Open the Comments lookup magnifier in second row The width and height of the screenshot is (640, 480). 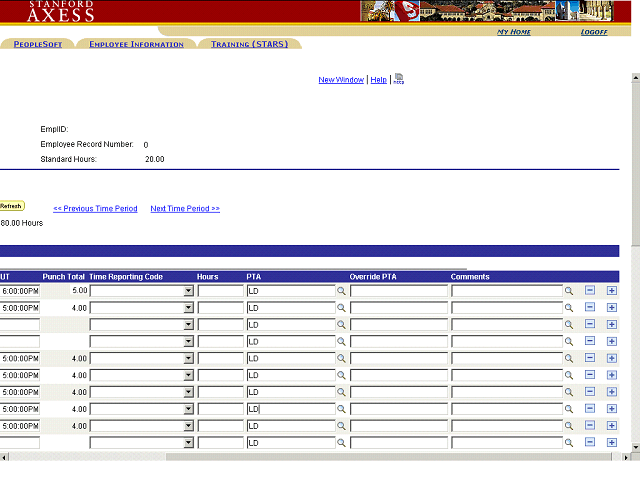click(569, 308)
